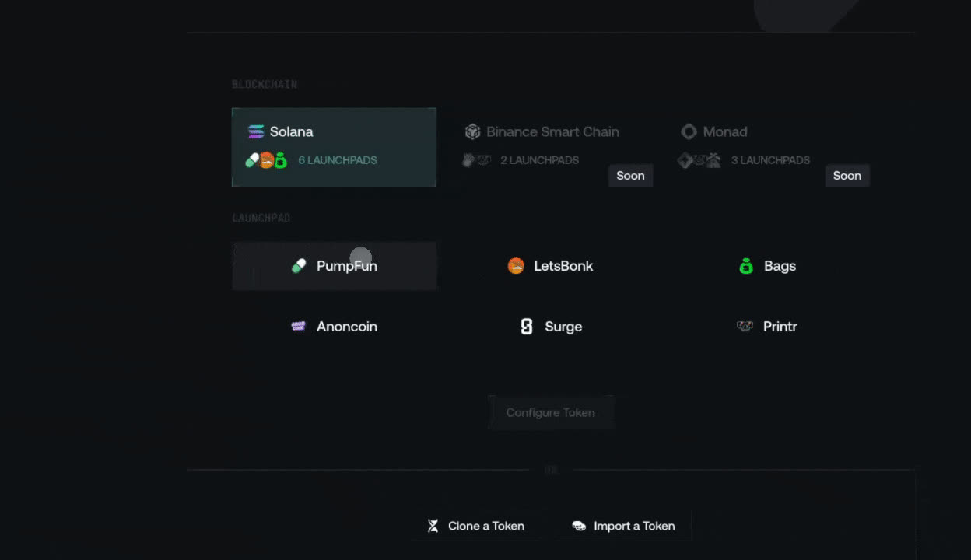Click the Binance Smart Chain cube icon
The image size is (971, 560).
pyautogui.click(x=471, y=131)
